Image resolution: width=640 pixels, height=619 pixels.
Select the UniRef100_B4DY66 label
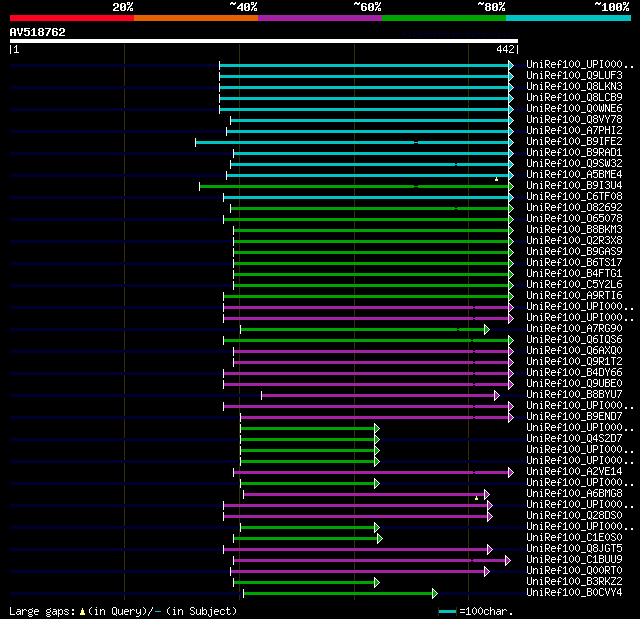[574, 373]
